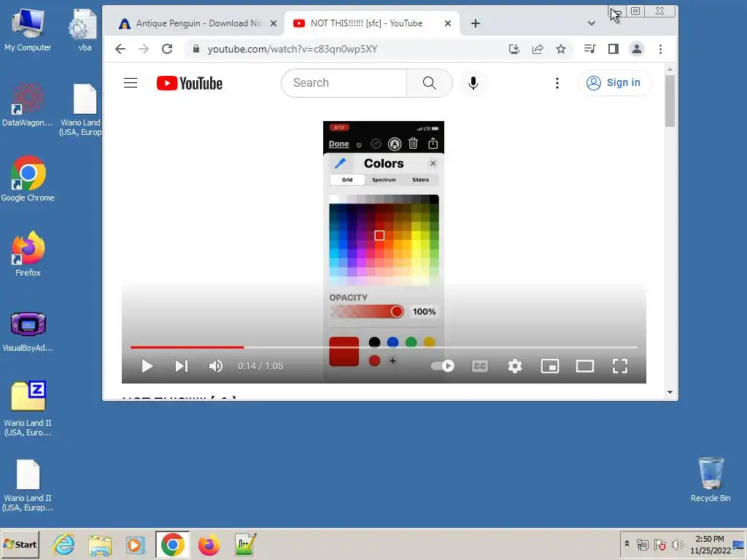This screenshot has width=747, height=560.
Task: Select the Firefox desktop shortcut
Action: point(28,254)
